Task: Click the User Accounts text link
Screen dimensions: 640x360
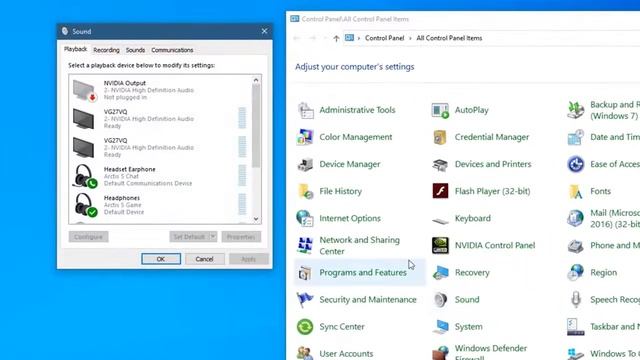Action: 346,353
